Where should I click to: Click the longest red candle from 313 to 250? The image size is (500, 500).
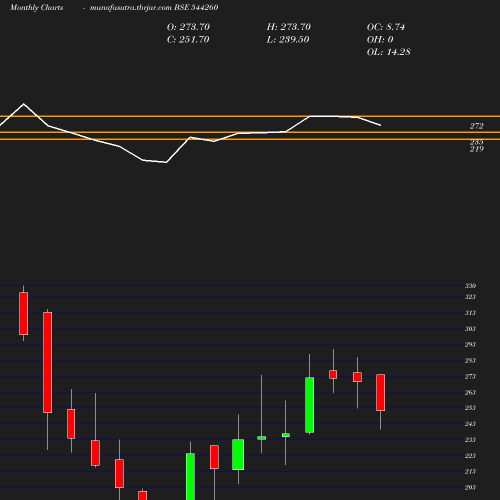(47, 362)
